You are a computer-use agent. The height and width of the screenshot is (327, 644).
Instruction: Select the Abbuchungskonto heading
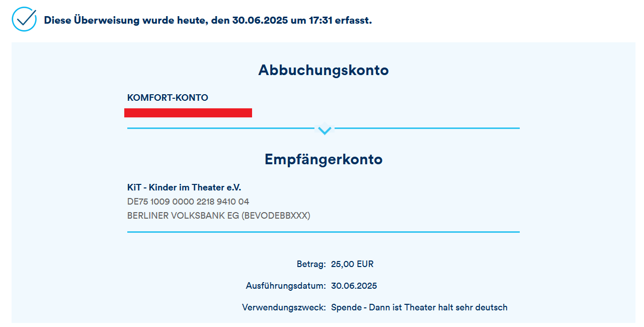(x=323, y=70)
